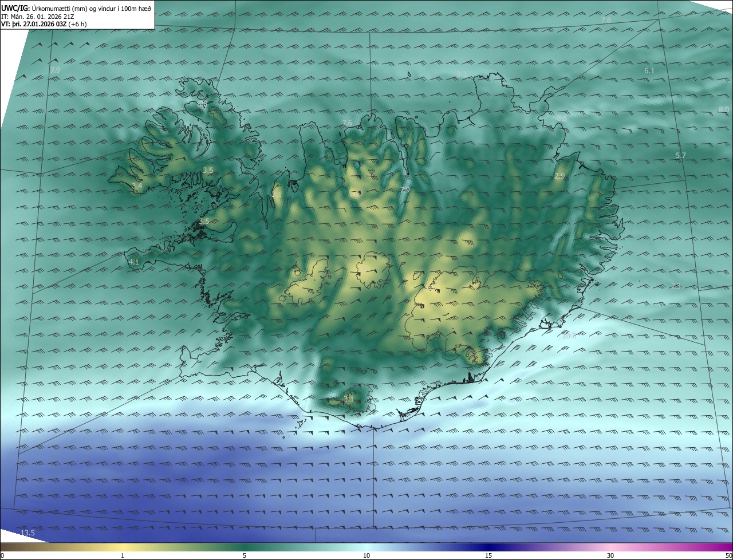733x560 pixels.
Task: Click the 7.6 value label
Action: [347, 123]
